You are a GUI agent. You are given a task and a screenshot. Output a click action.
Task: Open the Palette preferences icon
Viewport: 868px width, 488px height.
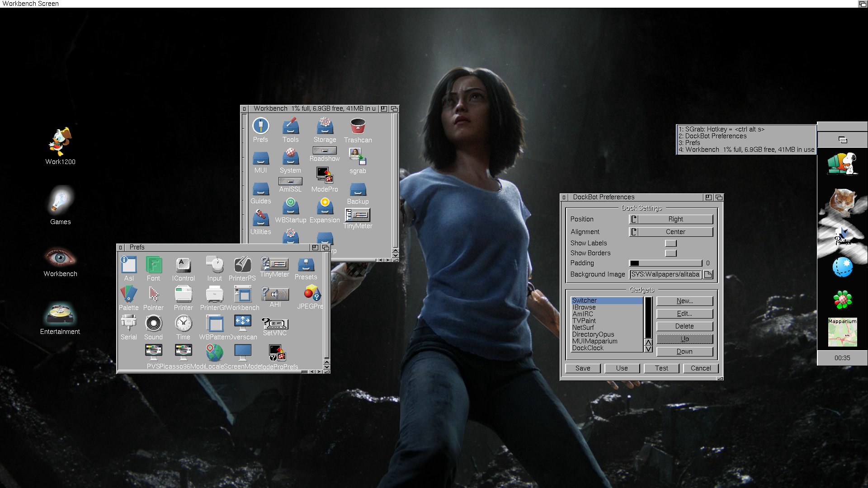[x=129, y=298]
